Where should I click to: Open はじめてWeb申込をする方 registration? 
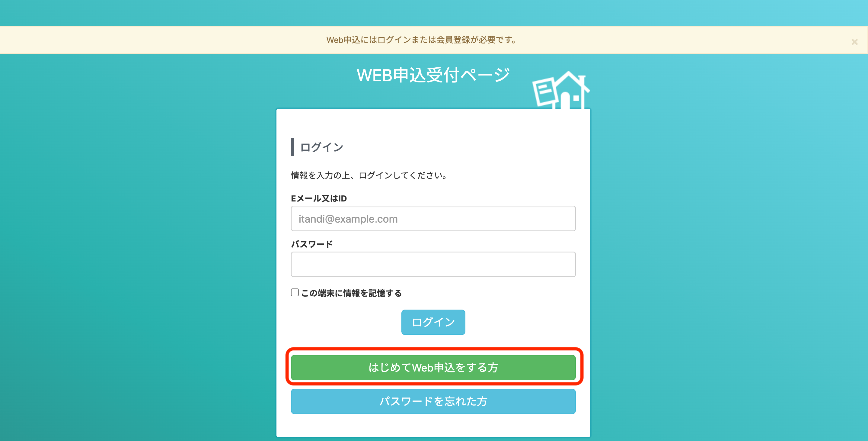[433, 367]
